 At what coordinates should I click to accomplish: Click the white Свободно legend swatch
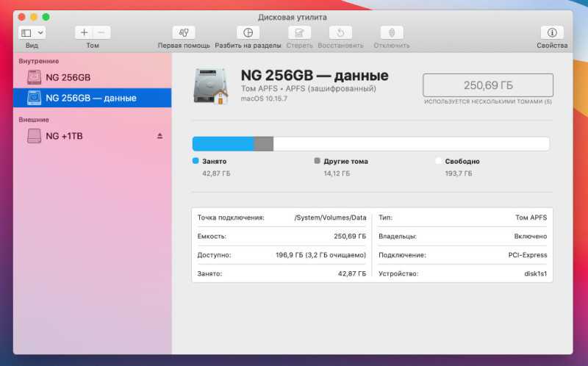pos(438,161)
